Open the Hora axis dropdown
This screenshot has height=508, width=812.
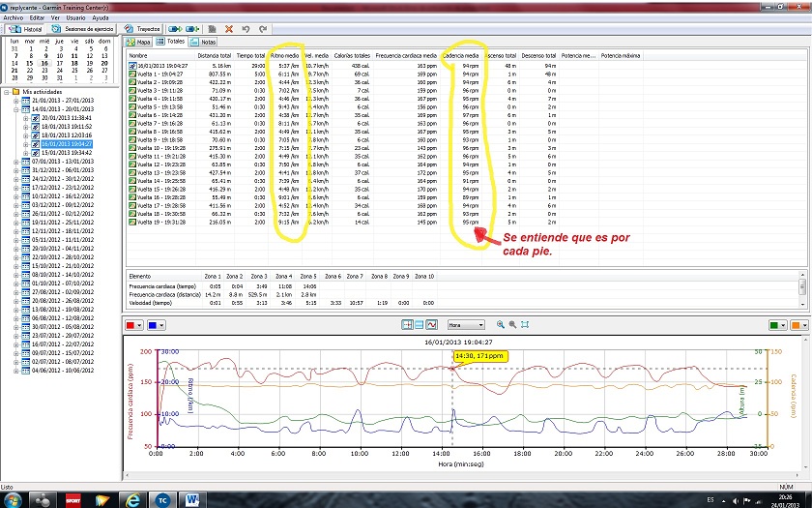(466, 325)
